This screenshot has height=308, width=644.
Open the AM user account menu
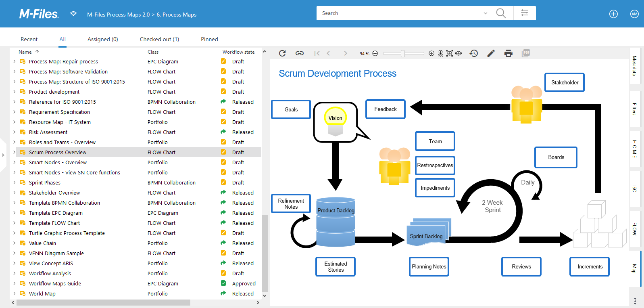pos(634,14)
